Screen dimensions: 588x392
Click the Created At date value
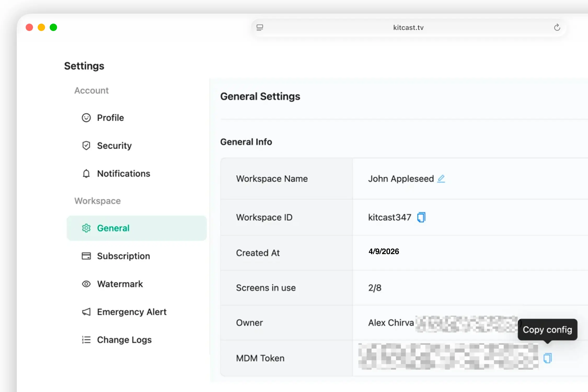[x=383, y=251]
